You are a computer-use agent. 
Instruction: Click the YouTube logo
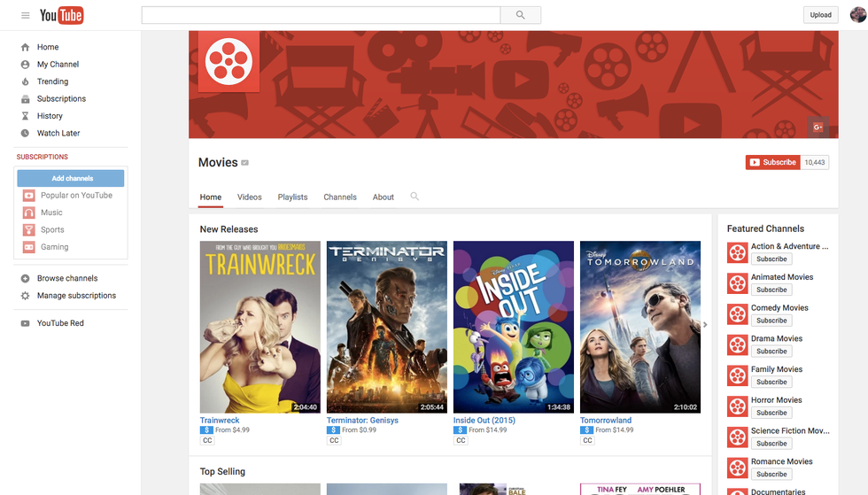[61, 15]
